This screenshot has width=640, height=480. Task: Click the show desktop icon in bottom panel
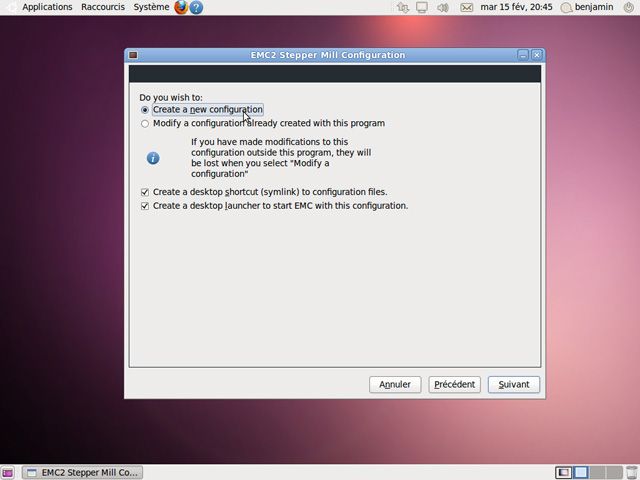pyautogui.click(x=8, y=472)
